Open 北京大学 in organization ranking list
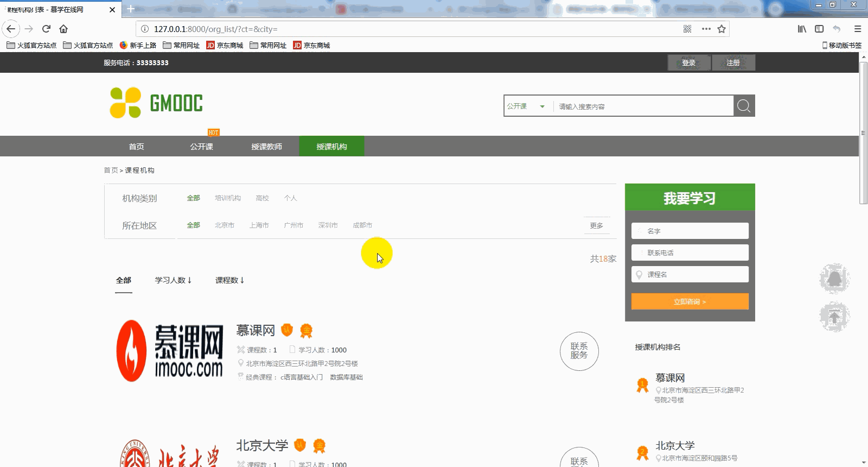The image size is (868, 467). (x=675, y=446)
